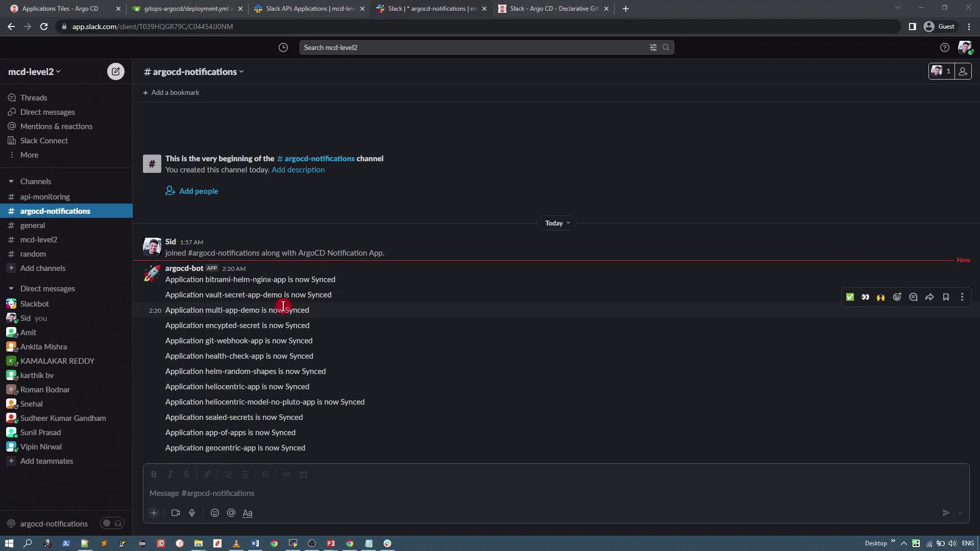The height and width of the screenshot is (551, 980).
Task: Open the history clock icon
Action: tap(283, 47)
